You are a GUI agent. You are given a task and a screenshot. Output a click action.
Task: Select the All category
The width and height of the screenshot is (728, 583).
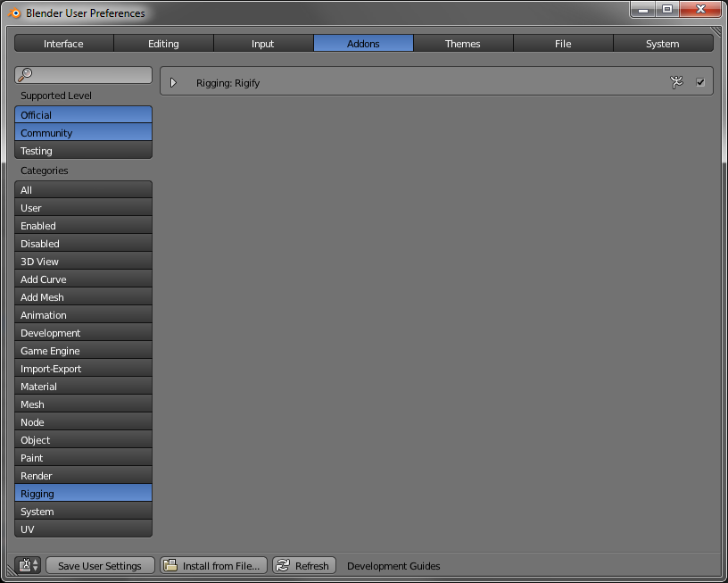84,189
